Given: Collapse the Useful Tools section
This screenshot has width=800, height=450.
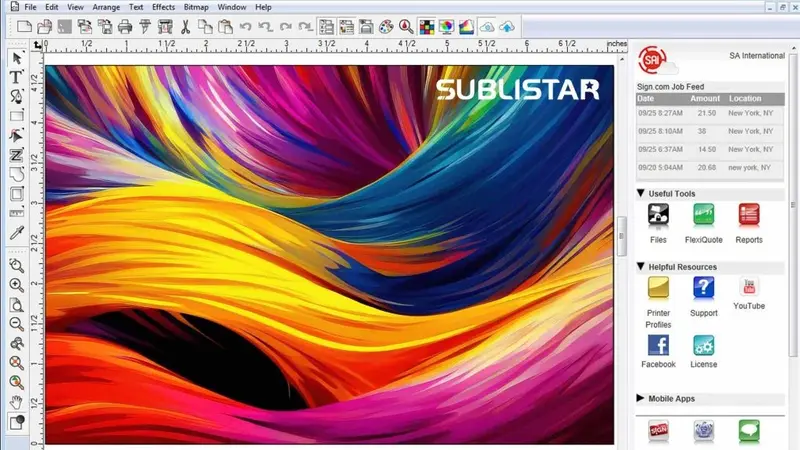Looking at the screenshot, I should 641,193.
